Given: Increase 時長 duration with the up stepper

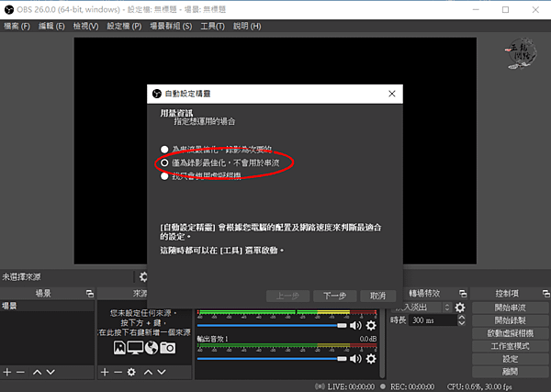Looking at the screenshot, I should [x=462, y=318].
